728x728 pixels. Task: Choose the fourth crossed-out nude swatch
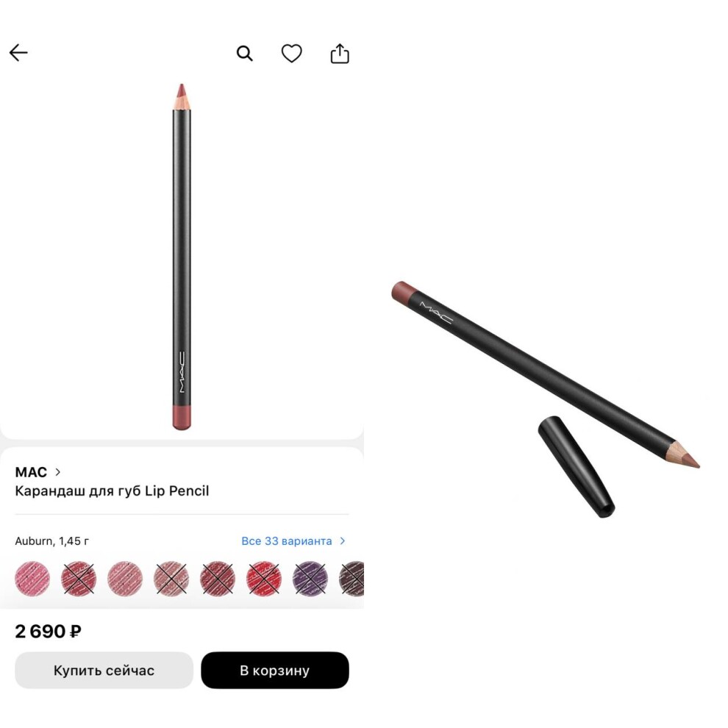point(171,579)
